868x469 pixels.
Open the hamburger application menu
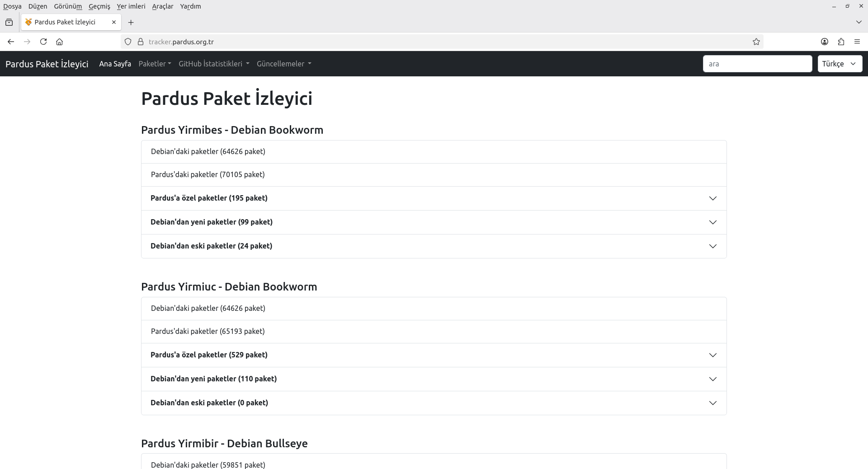click(x=857, y=42)
